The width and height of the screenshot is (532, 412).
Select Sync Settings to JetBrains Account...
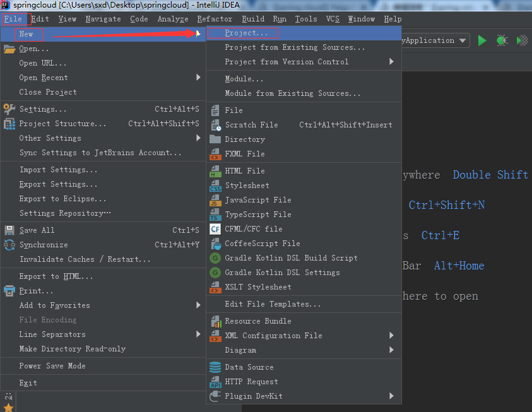(x=103, y=153)
